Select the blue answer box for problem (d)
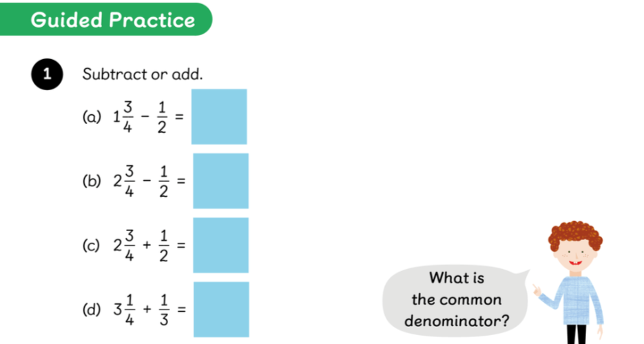 tap(220, 309)
